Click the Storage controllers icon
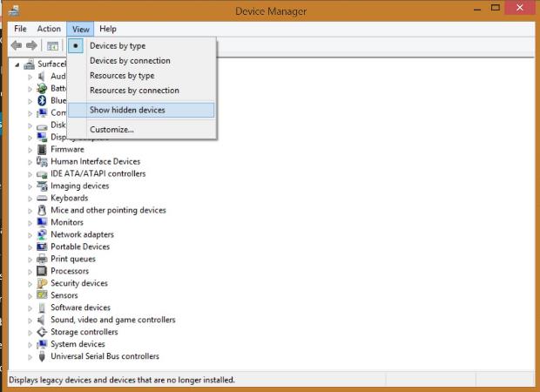 42,332
